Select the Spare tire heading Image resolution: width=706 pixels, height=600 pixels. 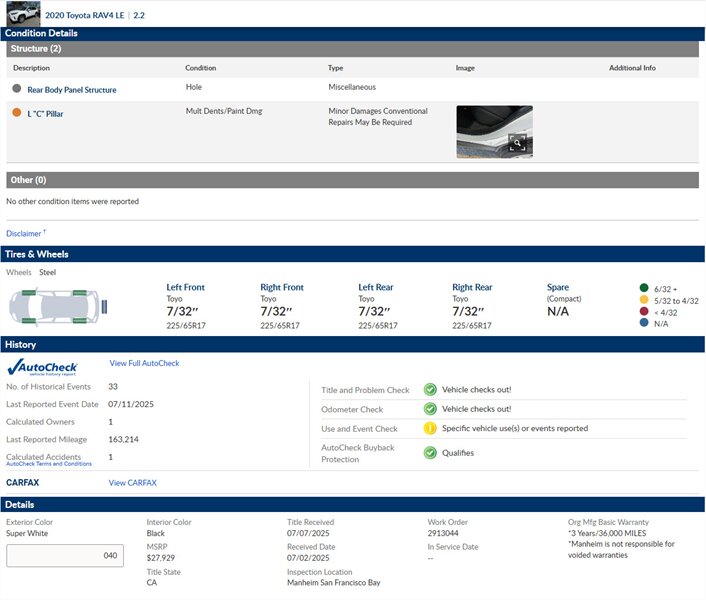point(558,287)
